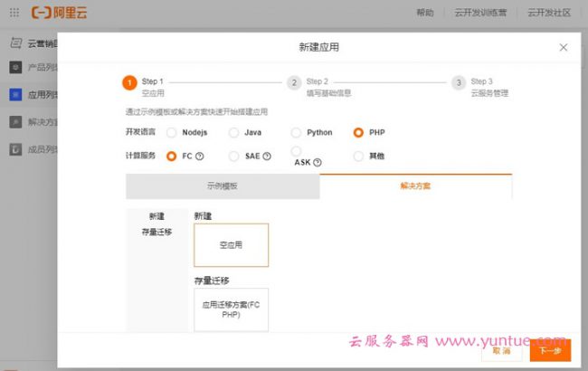Select the Java language radio button
The width and height of the screenshot is (588, 371).
click(234, 132)
